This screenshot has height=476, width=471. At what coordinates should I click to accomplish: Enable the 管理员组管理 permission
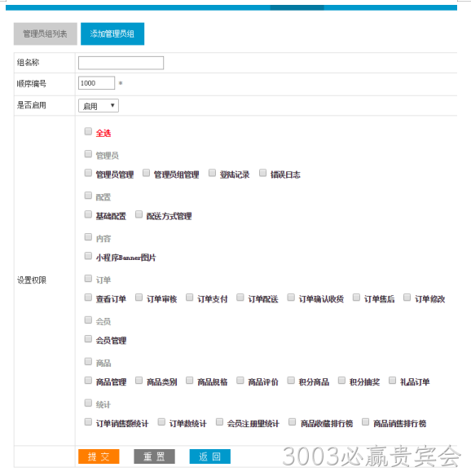146,173
